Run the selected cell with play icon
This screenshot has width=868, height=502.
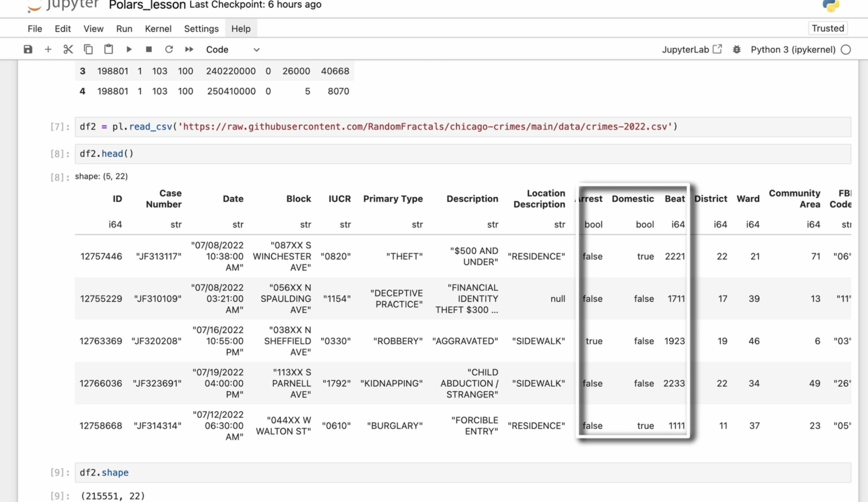coord(129,49)
